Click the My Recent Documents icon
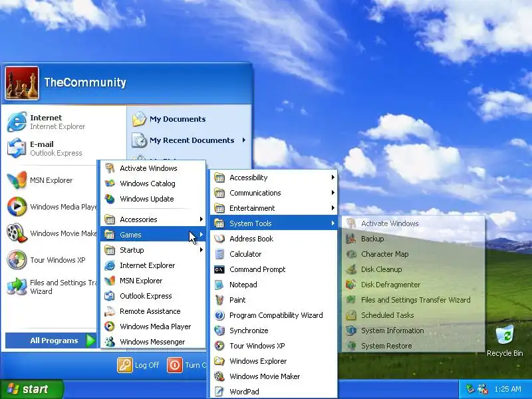This screenshot has width=532, height=399. tap(139, 140)
